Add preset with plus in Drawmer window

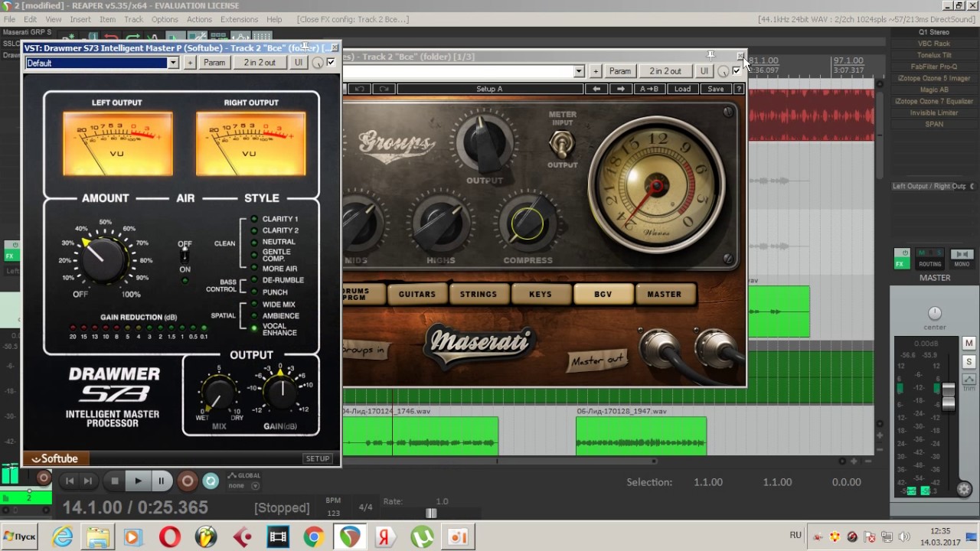click(x=190, y=63)
